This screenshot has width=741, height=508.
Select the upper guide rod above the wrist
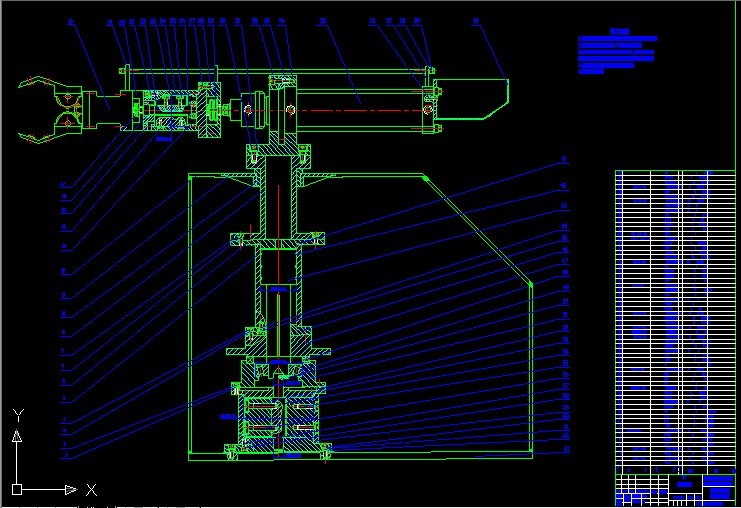pyautogui.click(x=270, y=70)
